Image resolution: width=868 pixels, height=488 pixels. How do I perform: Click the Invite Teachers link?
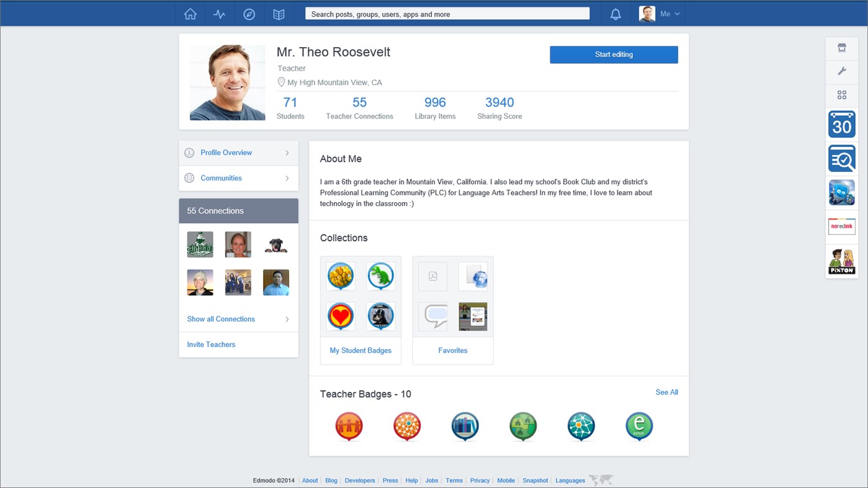(211, 344)
